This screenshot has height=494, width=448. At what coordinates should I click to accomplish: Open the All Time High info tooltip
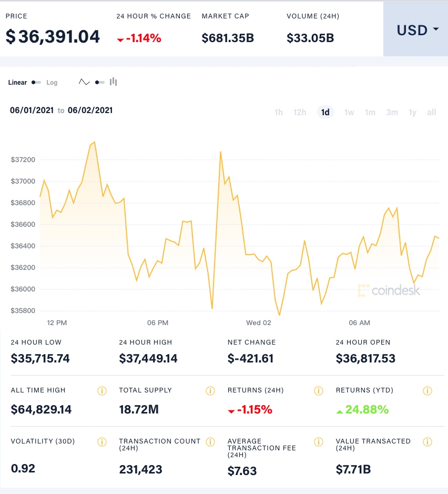click(101, 390)
